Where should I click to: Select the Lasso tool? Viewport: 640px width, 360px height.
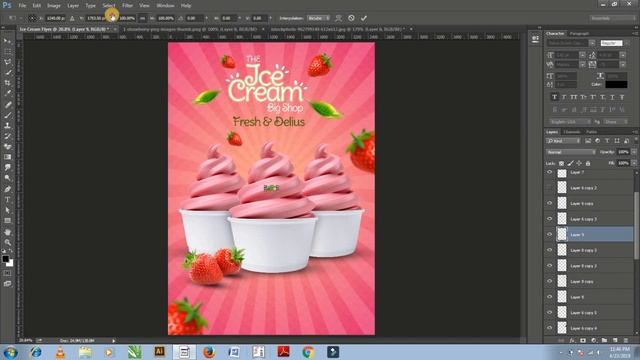(x=7, y=62)
